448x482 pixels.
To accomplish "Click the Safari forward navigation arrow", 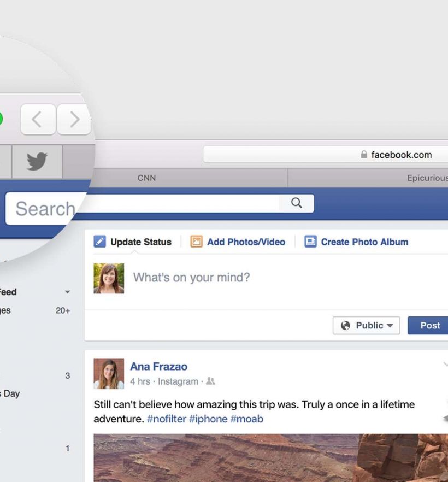I will (x=74, y=119).
